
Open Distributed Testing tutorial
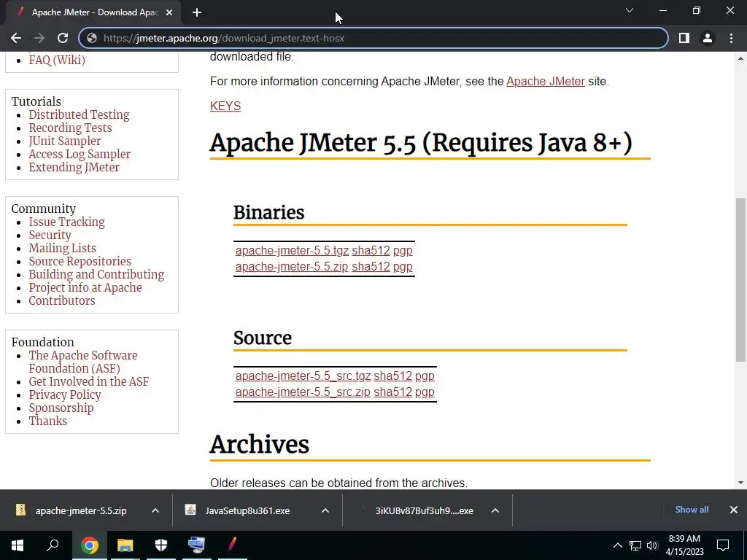click(x=79, y=114)
